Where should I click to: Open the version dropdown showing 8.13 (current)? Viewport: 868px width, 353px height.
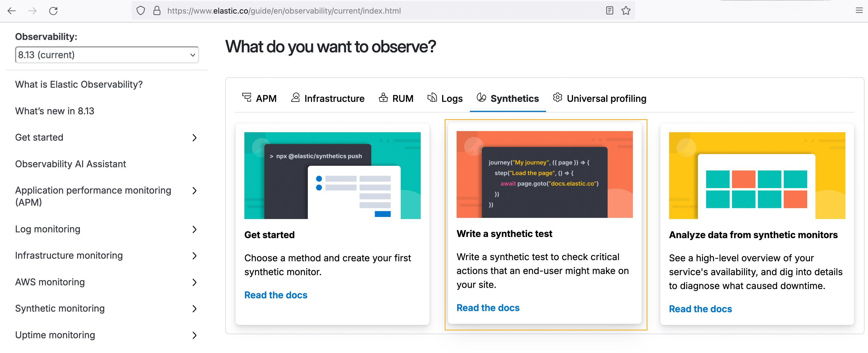pos(107,55)
